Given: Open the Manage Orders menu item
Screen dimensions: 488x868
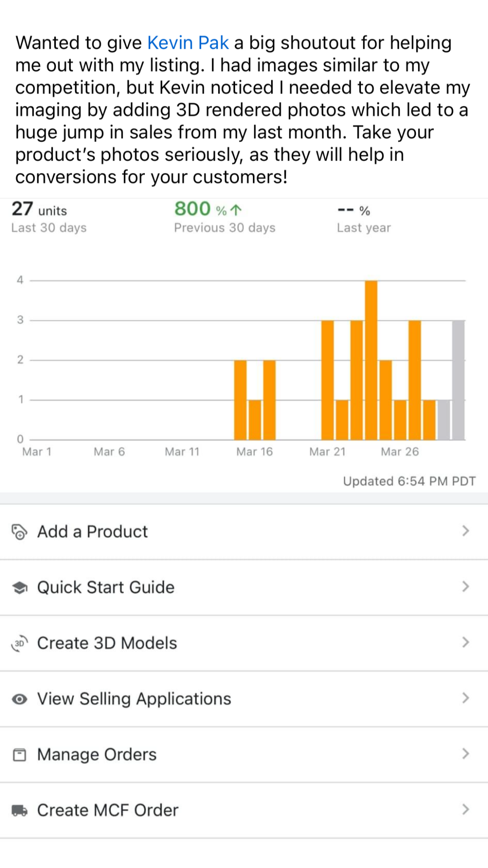Looking at the screenshot, I should coord(97,755).
